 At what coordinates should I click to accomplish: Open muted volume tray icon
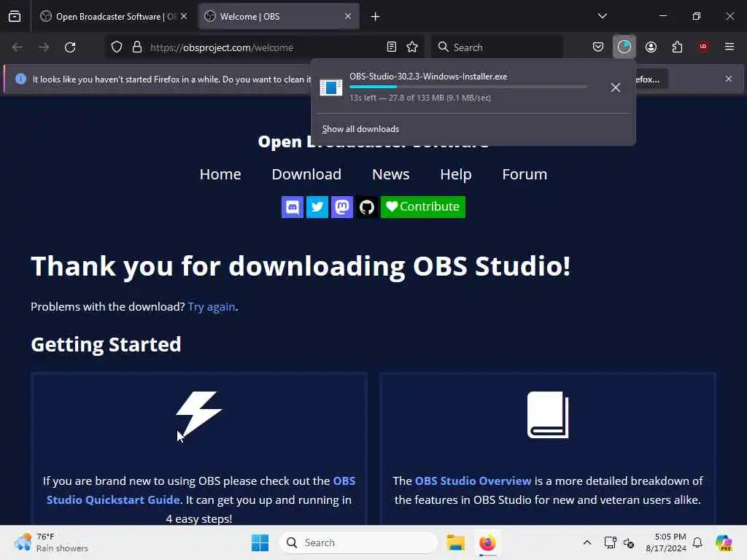pyautogui.click(x=628, y=542)
